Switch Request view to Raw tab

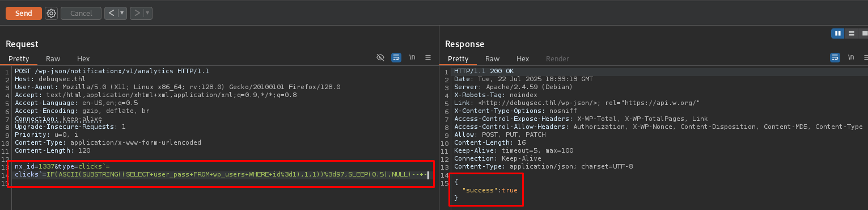53,59
